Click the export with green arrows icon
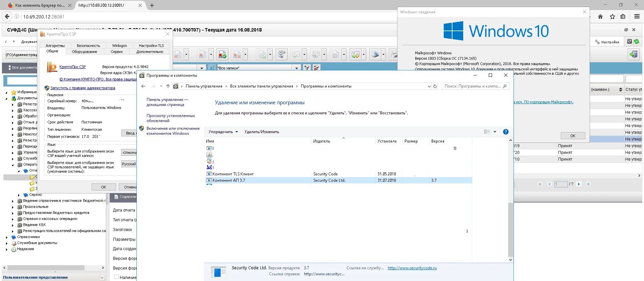This screenshot has width=644, height=281. coord(356,55)
